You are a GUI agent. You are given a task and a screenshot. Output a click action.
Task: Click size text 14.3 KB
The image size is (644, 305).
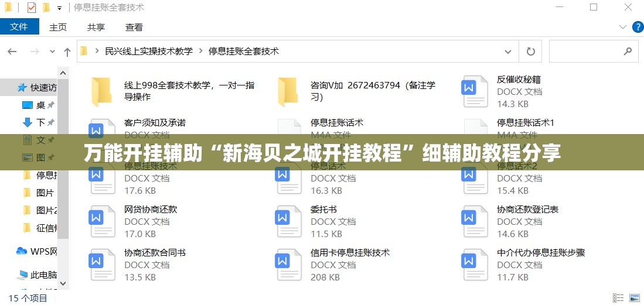tap(513, 104)
